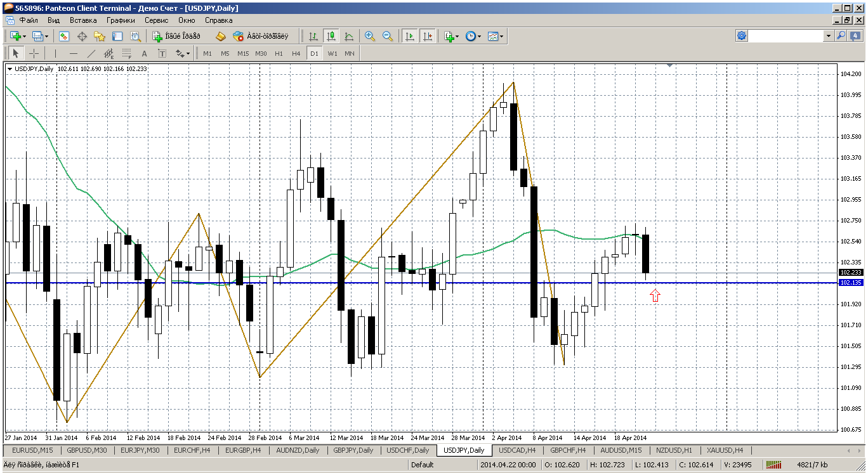Switch to W1 timeframe
868x473 pixels.
tap(332, 53)
